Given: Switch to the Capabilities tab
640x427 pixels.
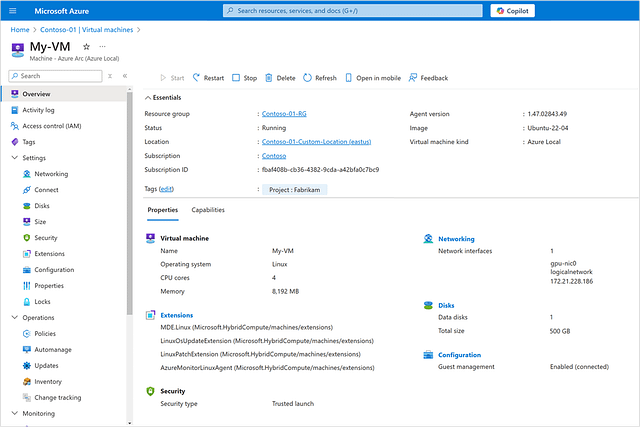Looking at the screenshot, I should [208, 210].
